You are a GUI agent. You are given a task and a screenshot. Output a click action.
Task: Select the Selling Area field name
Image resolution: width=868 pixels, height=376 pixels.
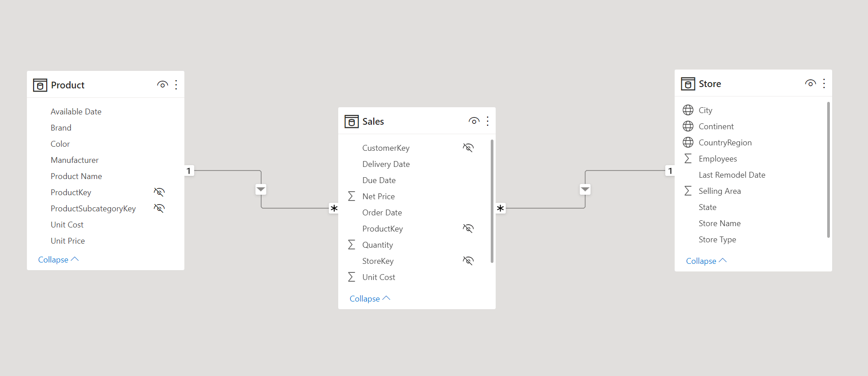pos(720,191)
